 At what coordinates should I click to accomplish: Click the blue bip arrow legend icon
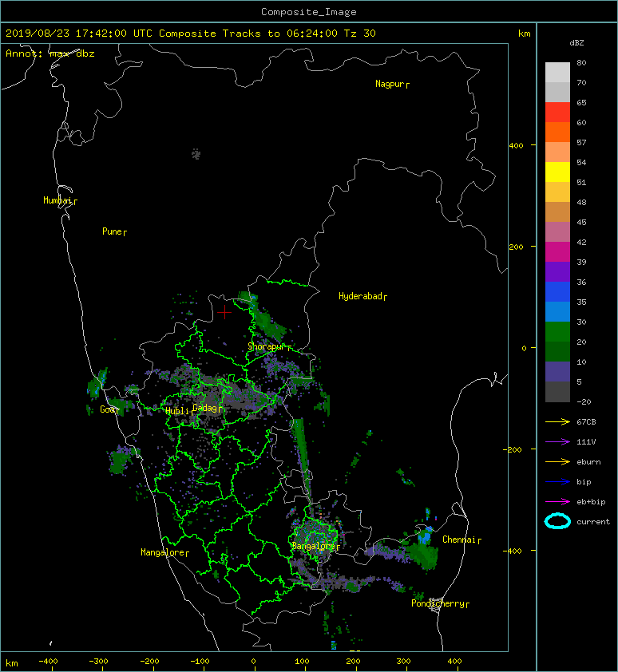pos(557,482)
